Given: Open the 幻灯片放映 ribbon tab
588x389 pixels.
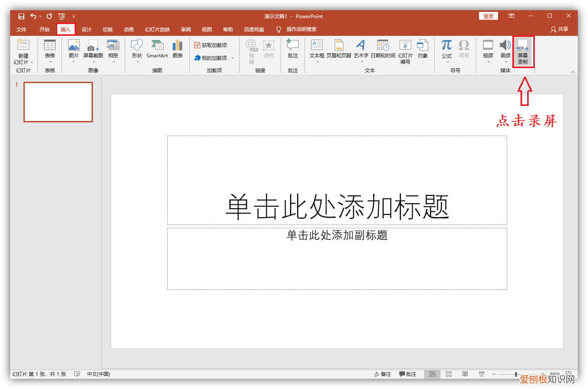Looking at the screenshot, I should (157, 29).
